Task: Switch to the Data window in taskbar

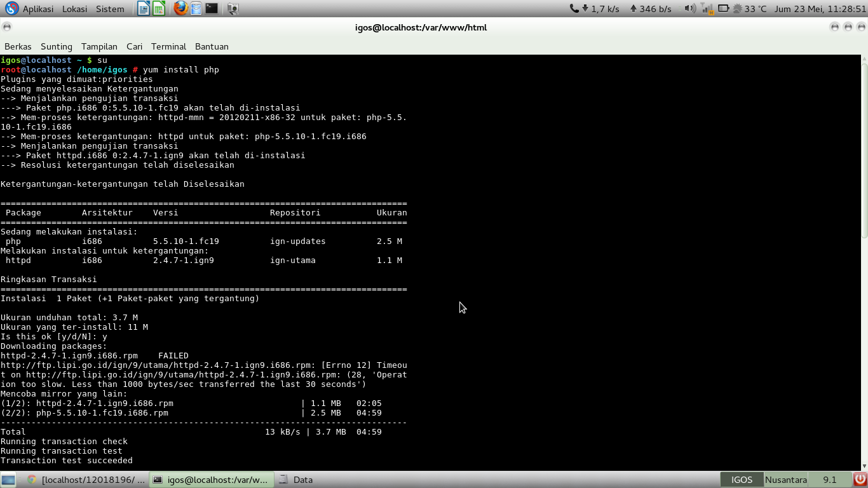Action: tap(295, 480)
